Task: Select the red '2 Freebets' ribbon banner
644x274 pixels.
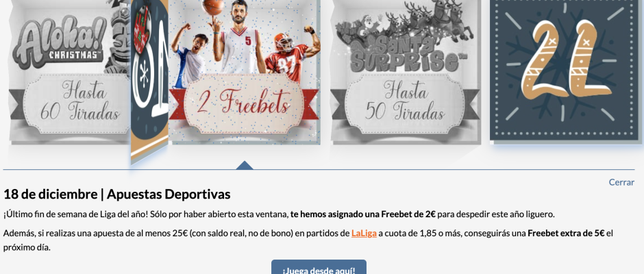Action: (x=244, y=104)
